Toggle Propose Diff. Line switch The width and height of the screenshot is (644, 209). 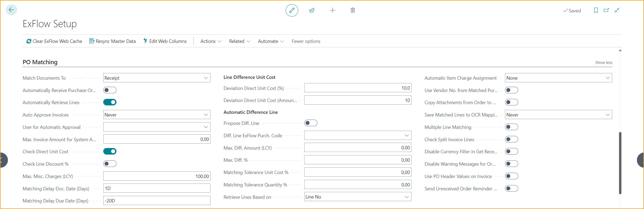pos(311,123)
